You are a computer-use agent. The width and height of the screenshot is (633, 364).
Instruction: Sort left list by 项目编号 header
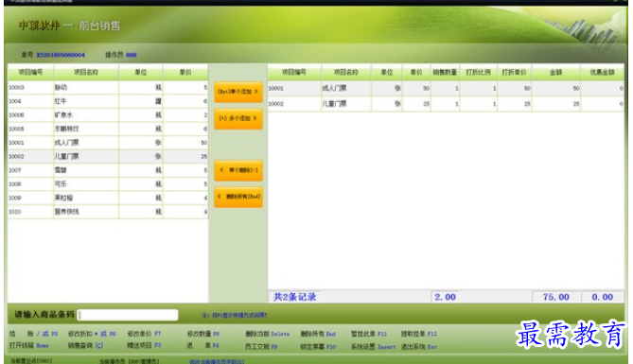[30, 72]
